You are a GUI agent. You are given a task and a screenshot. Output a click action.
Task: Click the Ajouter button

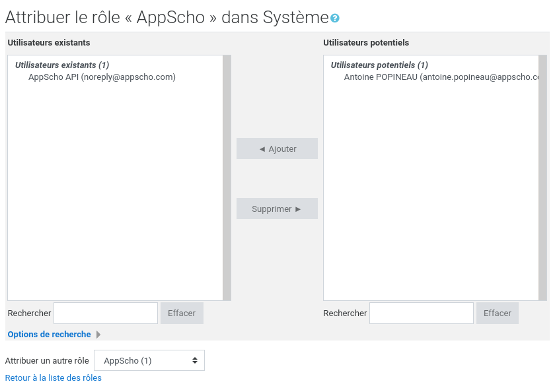(277, 148)
